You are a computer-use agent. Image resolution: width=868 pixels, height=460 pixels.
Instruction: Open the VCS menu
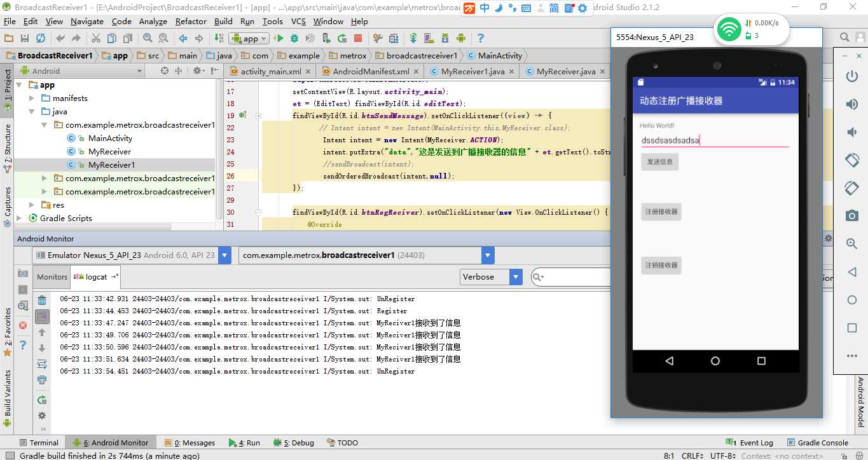click(x=298, y=21)
